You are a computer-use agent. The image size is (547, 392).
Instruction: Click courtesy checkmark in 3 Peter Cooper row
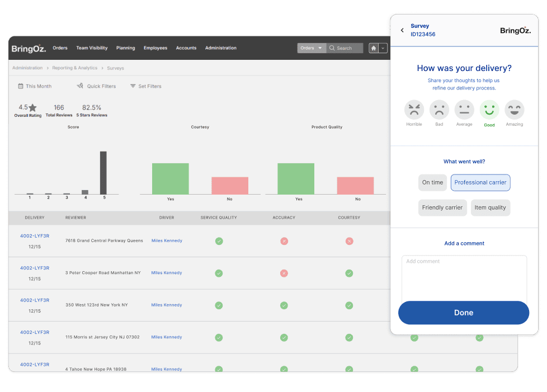point(349,273)
